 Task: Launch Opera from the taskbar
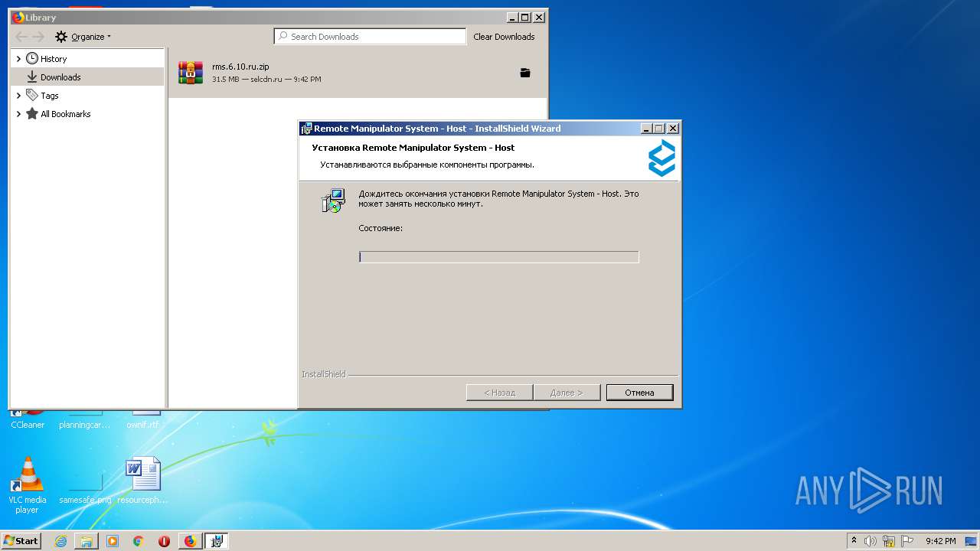164,541
